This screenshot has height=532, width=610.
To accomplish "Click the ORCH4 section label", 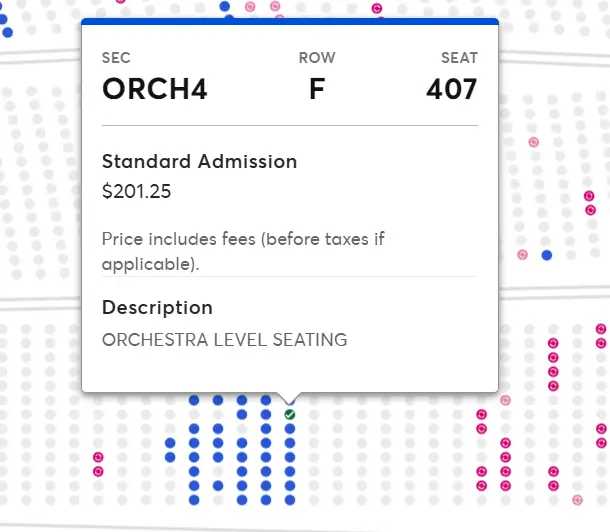I will [x=154, y=89].
